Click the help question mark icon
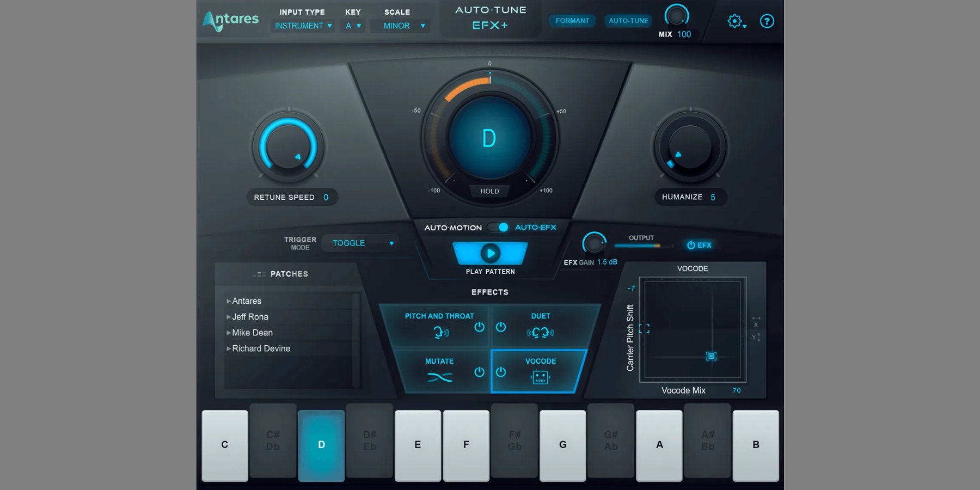The image size is (980, 490). (767, 21)
